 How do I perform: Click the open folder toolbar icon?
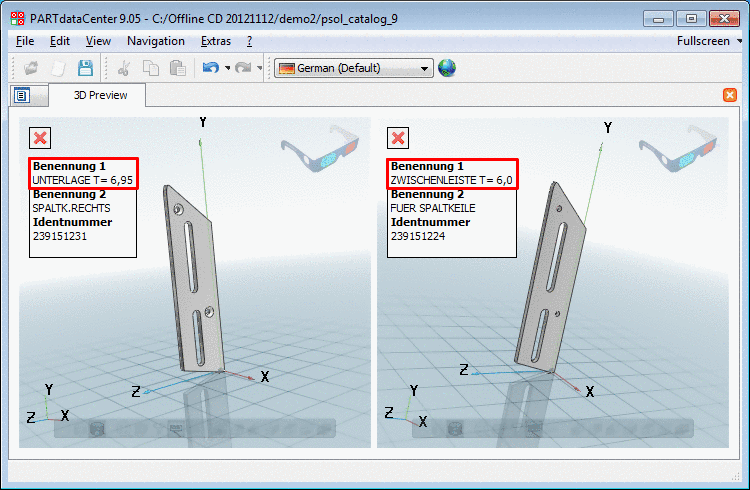[x=31, y=68]
